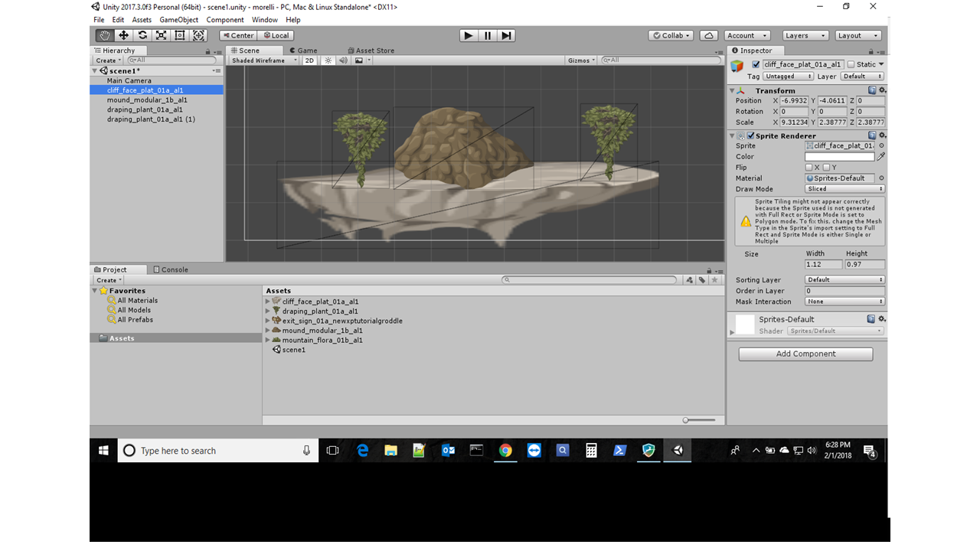
Task: Toggle scene effects image icon
Action: click(358, 60)
